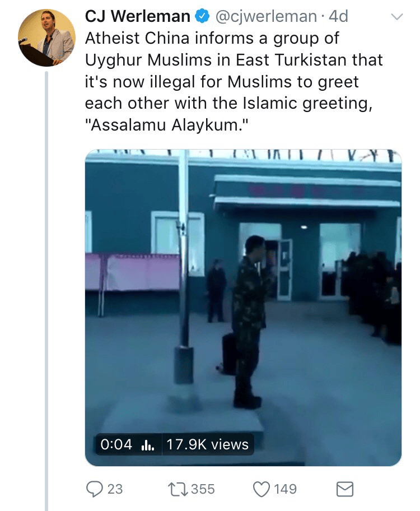The width and height of the screenshot is (420, 511).
Task: Tap the video audio bars indicator
Action: 148,444
